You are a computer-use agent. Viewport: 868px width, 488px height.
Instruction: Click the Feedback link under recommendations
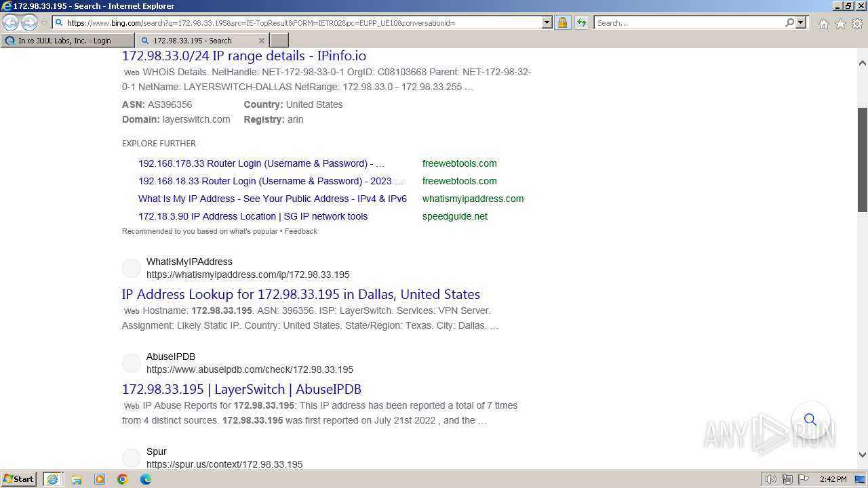coord(301,231)
